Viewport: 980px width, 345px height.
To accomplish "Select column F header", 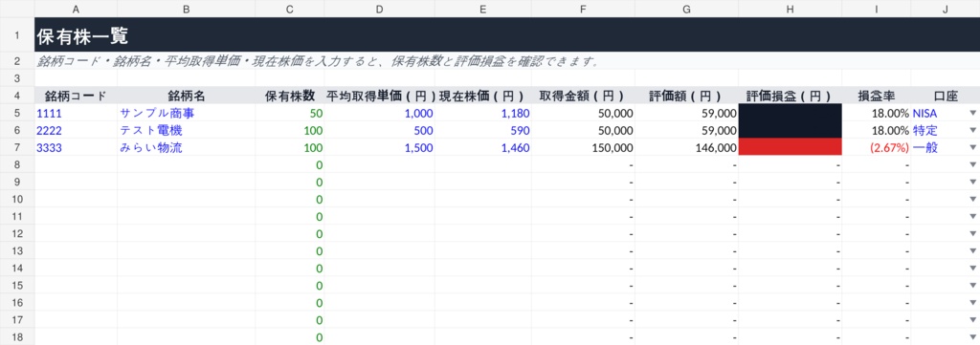I will pos(583,9).
